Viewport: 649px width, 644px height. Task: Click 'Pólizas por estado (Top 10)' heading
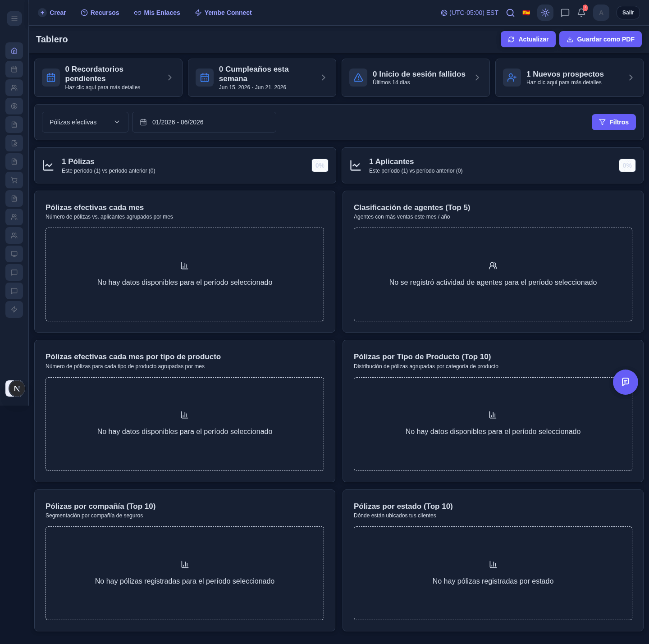tap(403, 506)
